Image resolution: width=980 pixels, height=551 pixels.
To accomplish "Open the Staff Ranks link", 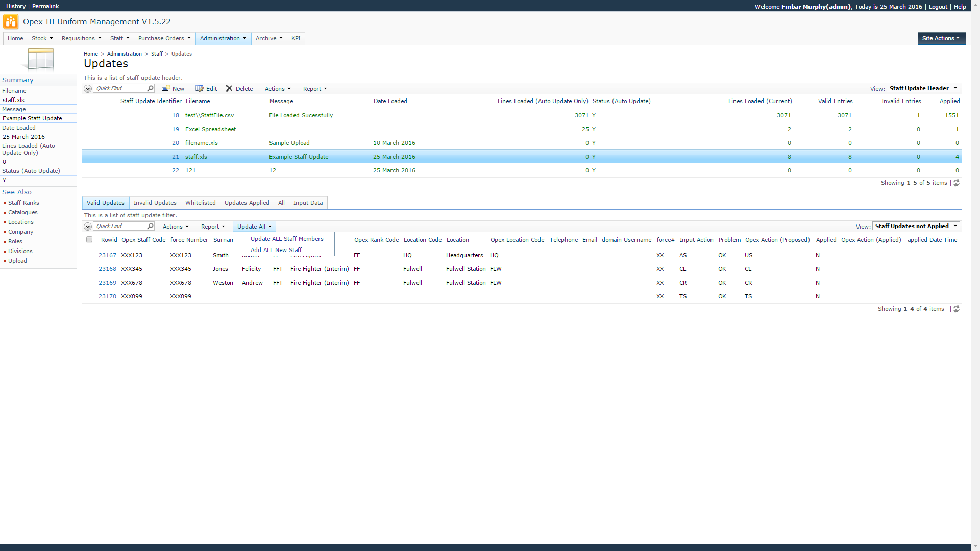I will (23, 203).
